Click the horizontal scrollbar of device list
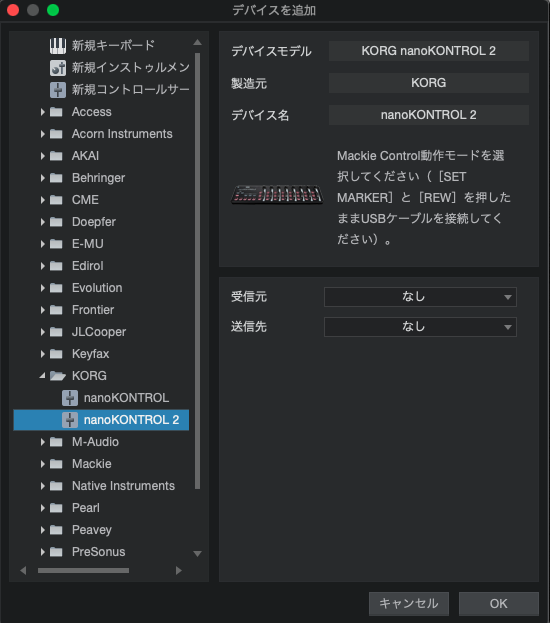Screen dimensions: 550x623 [83, 571]
